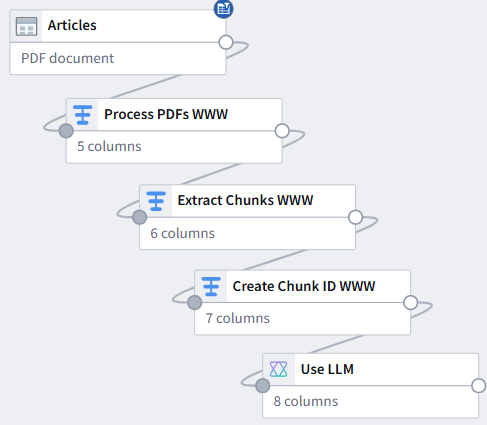Click the Use LLM output port
Screen dimensions: 487x425
click(479, 386)
